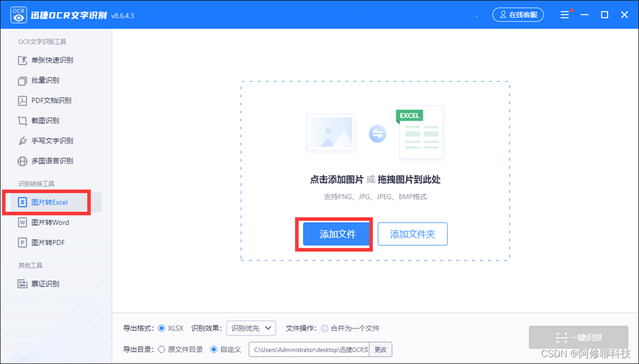This screenshot has height=364, width=639.
Task: Click the 一键识别 button
Action: pyautogui.click(x=579, y=337)
